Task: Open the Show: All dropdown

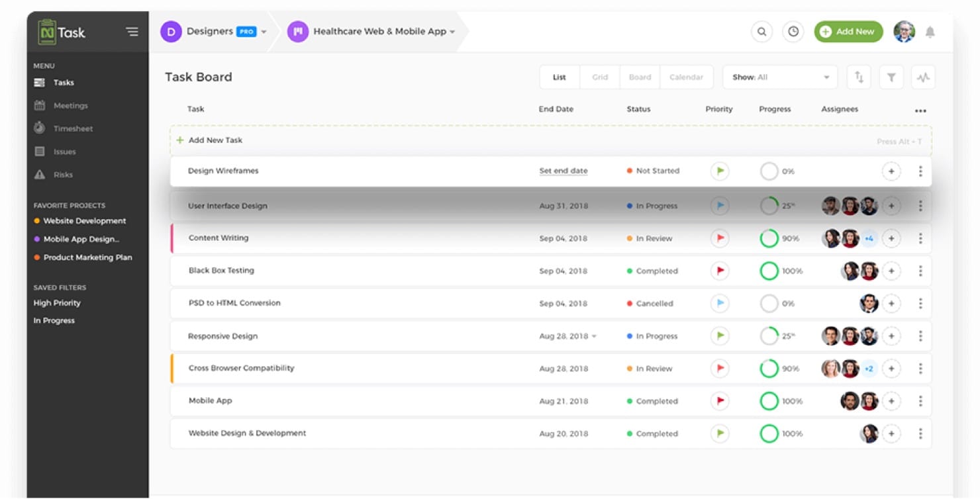Action: 779,77
